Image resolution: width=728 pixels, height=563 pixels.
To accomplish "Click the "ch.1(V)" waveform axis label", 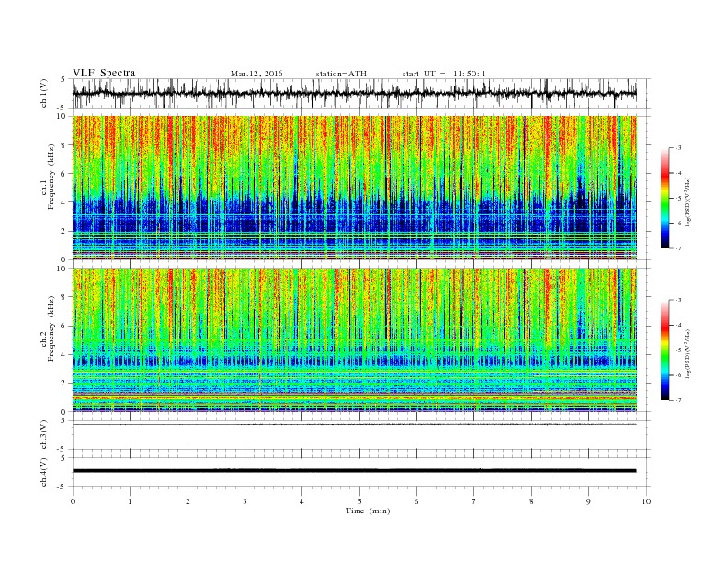I will 44,93.
